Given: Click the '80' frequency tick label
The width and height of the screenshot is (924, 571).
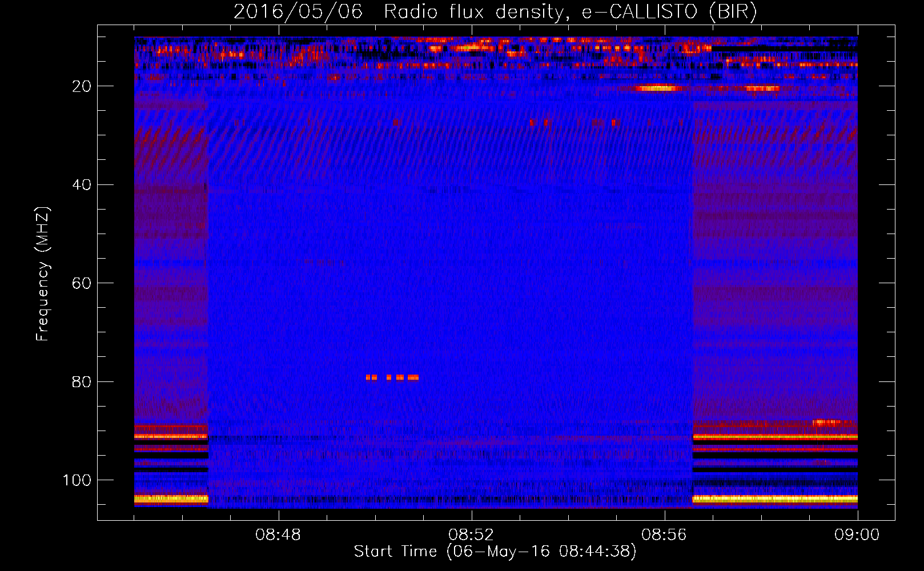Looking at the screenshot, I should [82, 381].
